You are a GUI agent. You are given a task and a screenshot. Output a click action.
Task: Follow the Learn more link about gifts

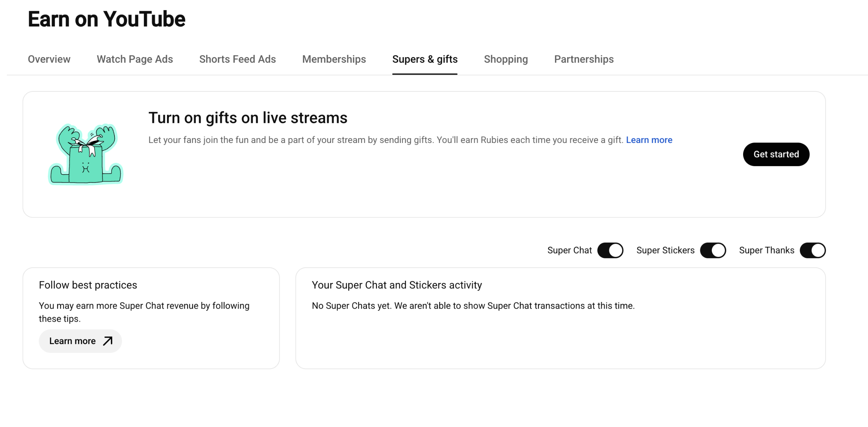(x=649, y=140)
